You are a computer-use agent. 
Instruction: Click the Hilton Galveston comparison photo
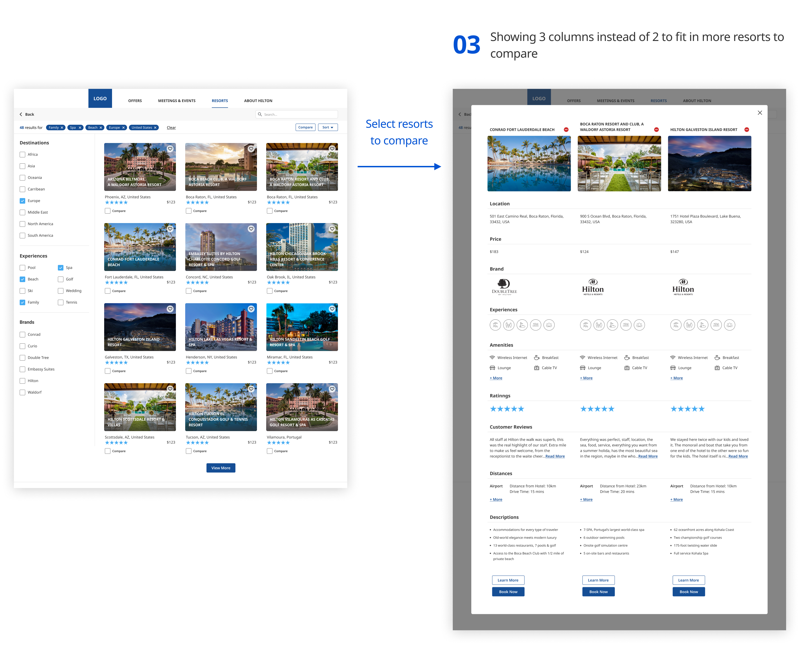point(709,163)
